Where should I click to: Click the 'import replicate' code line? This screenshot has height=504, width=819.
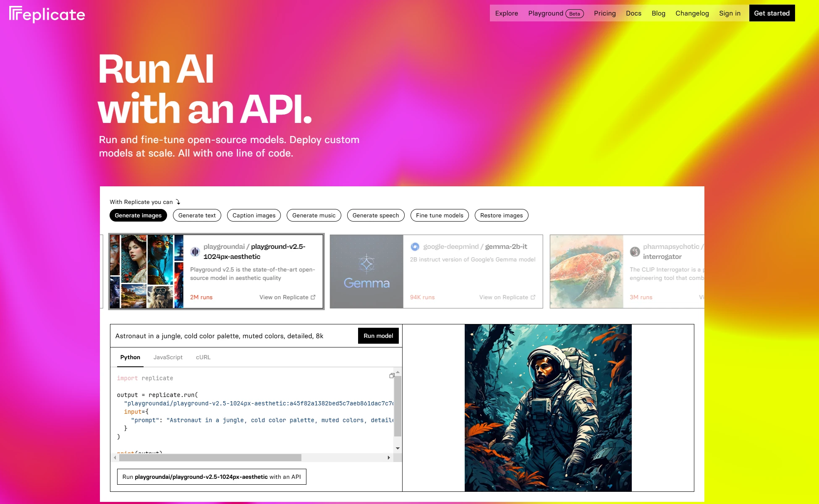145,378
